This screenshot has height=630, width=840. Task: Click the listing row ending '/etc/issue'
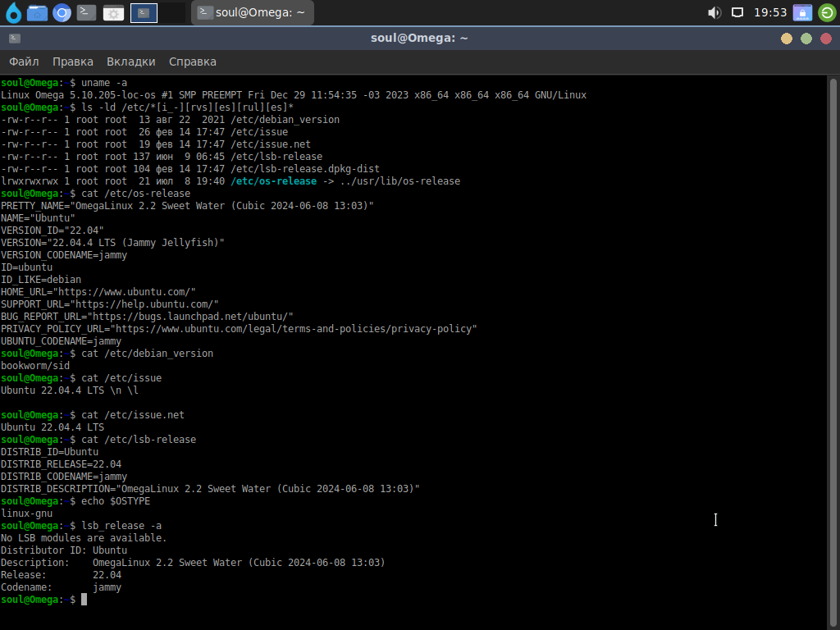[144, 132]
